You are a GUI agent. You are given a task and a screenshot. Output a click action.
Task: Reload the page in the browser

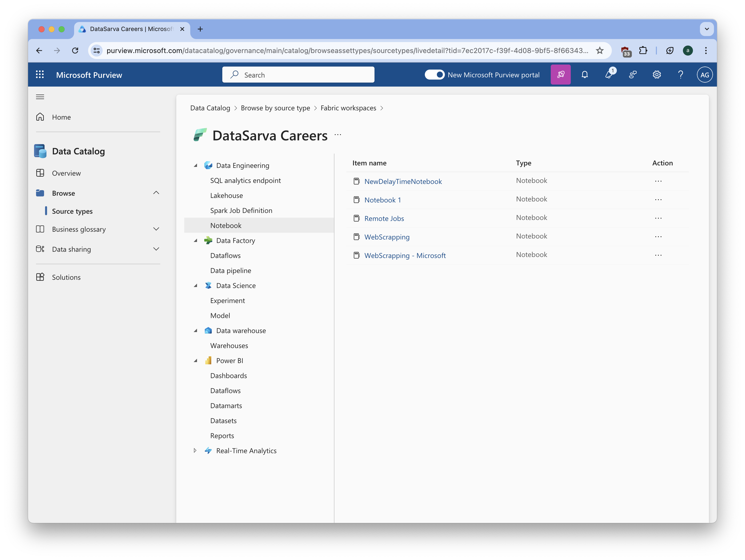pos(75,51)
